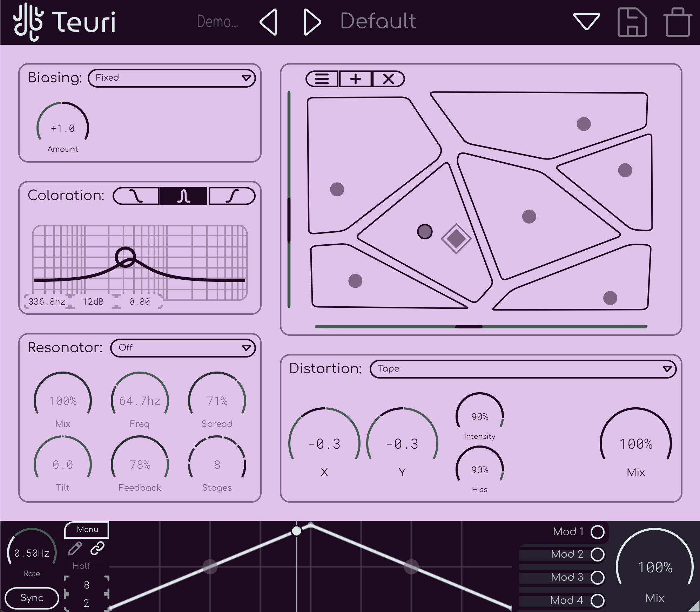The image size is (700, 612).
Task: Select the high-pass coloration filter shape
Action: (231, 196)
